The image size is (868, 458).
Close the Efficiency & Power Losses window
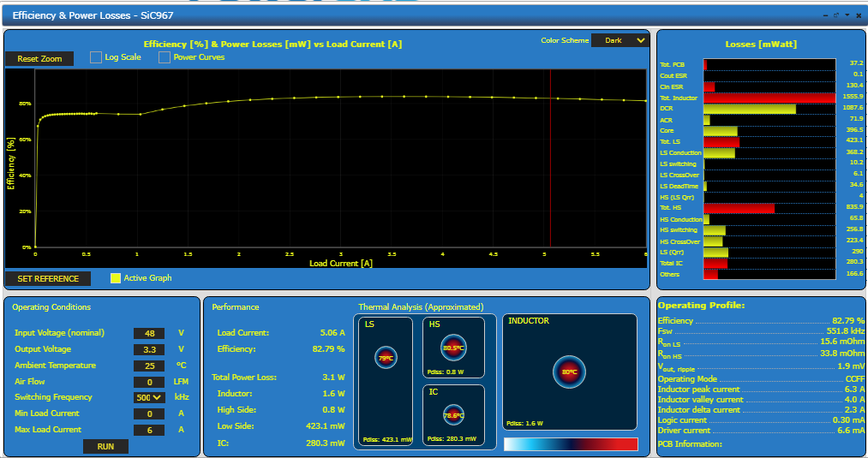pos(859,15)
